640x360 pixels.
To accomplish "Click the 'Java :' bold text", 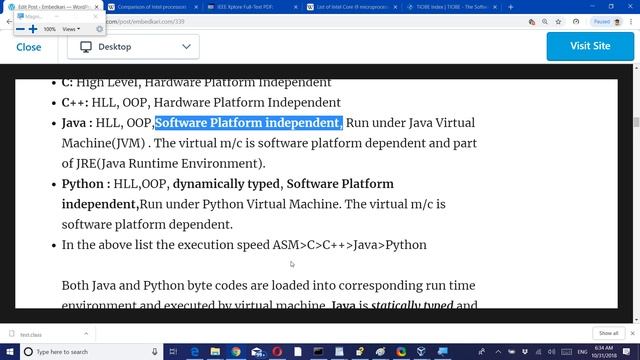I will click(x=77, y=123).
